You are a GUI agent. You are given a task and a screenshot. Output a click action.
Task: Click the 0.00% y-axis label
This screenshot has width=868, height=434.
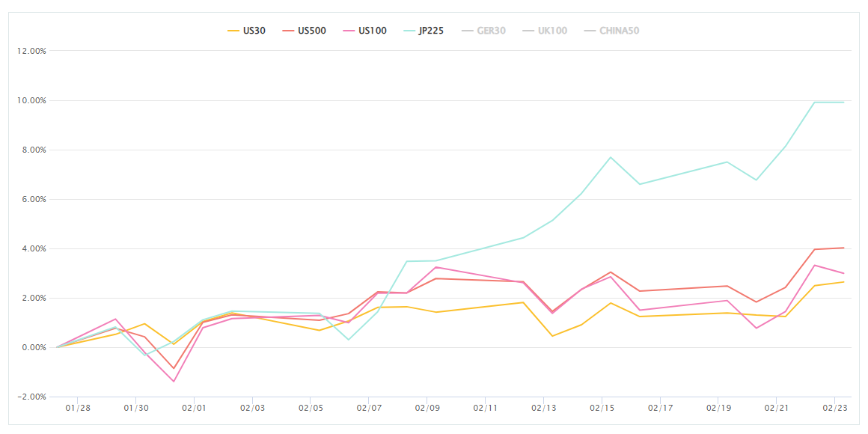point(34,348)
